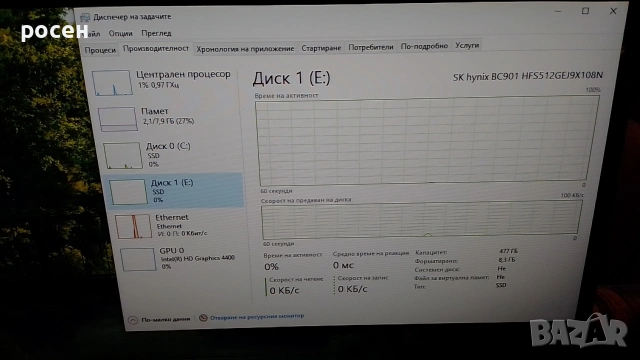Open the Потребители tab
This screenshot has height=360, width=640.
[371, 47]
